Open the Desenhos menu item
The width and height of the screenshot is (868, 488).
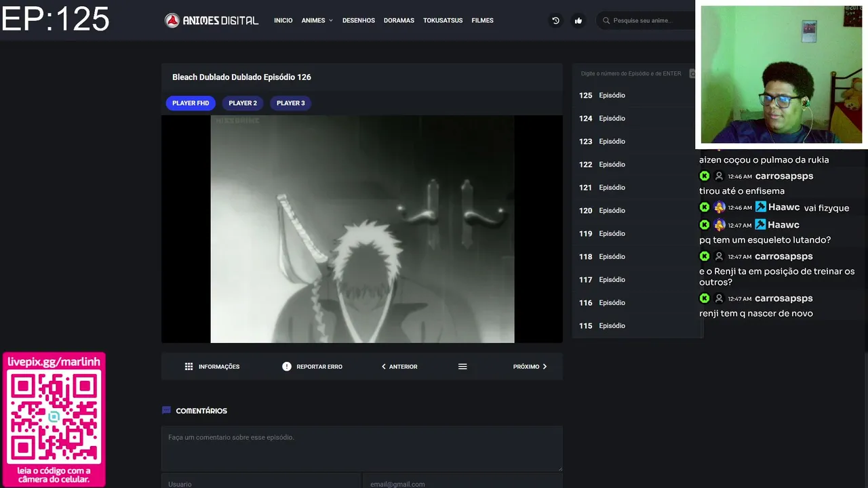tap(359, 20)
